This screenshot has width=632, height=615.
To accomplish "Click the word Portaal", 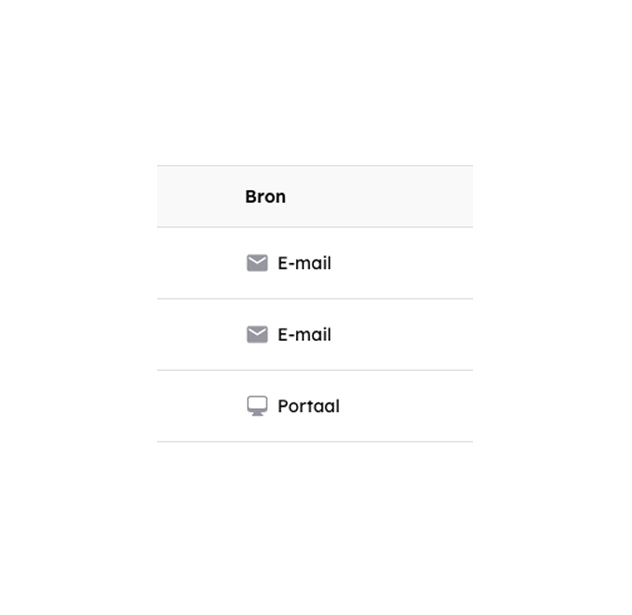I will click(308, 406).
